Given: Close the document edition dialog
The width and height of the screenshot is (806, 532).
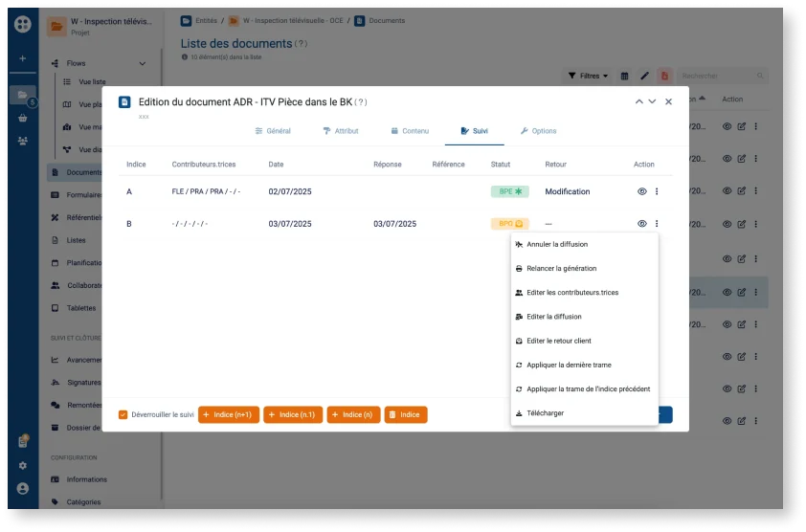Looking at the screenshot, I should [x=669, y=101].
